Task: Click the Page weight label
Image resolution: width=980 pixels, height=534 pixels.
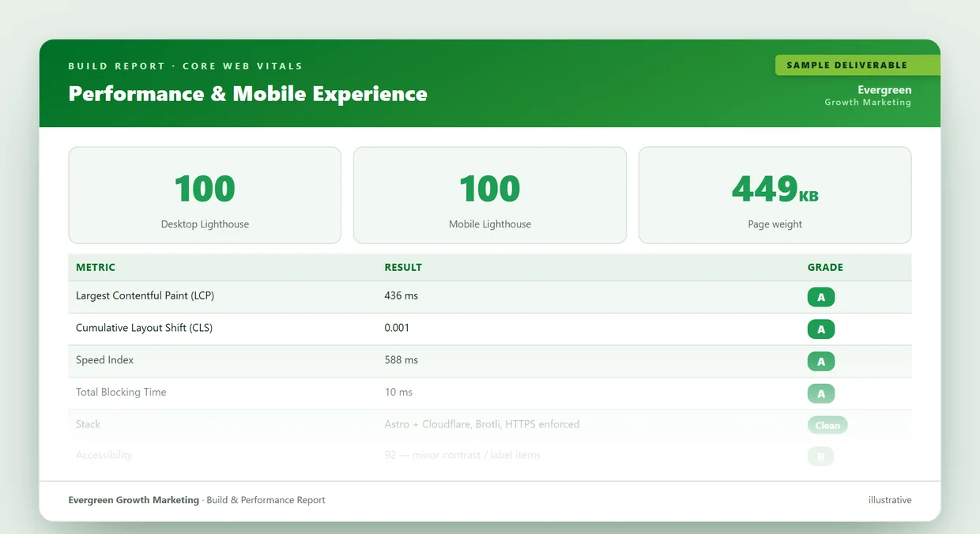Action: [x=775, y=224]
